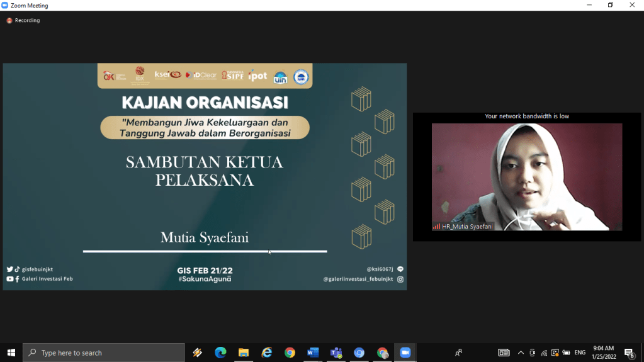
Task: Expand the hidden system tray icons
Action: [x=521, y=353]
